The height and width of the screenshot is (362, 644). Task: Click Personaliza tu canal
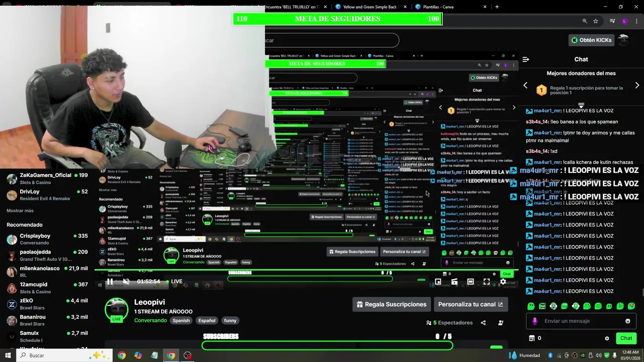[x=470, y=304]
